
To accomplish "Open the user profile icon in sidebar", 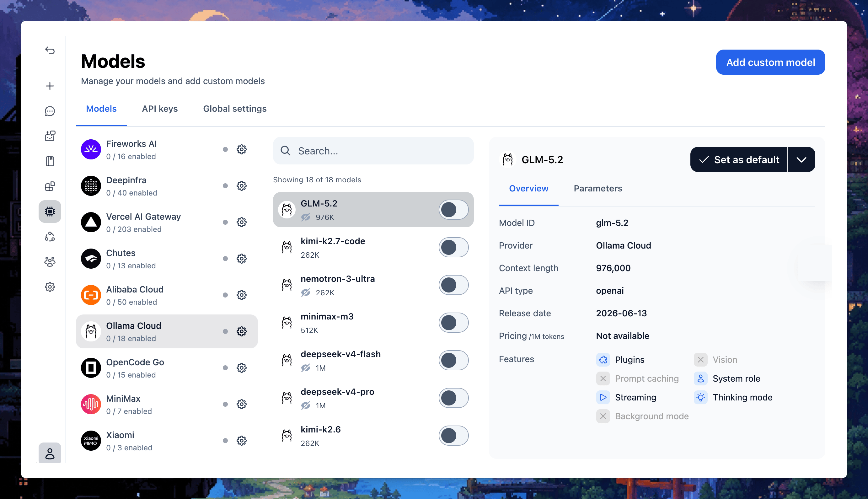I will pos(50,453).
